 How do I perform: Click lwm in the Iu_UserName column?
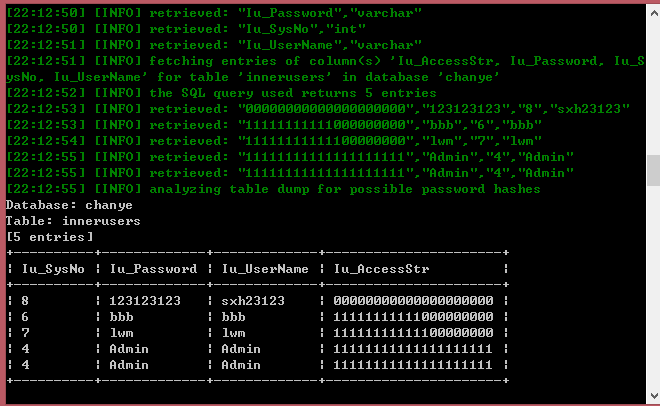(x=233, y=333)
